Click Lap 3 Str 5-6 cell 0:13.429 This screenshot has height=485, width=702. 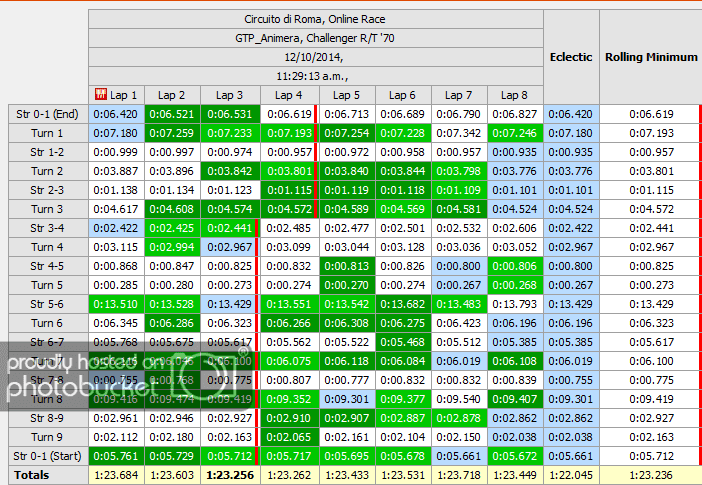tap(230, 304)
